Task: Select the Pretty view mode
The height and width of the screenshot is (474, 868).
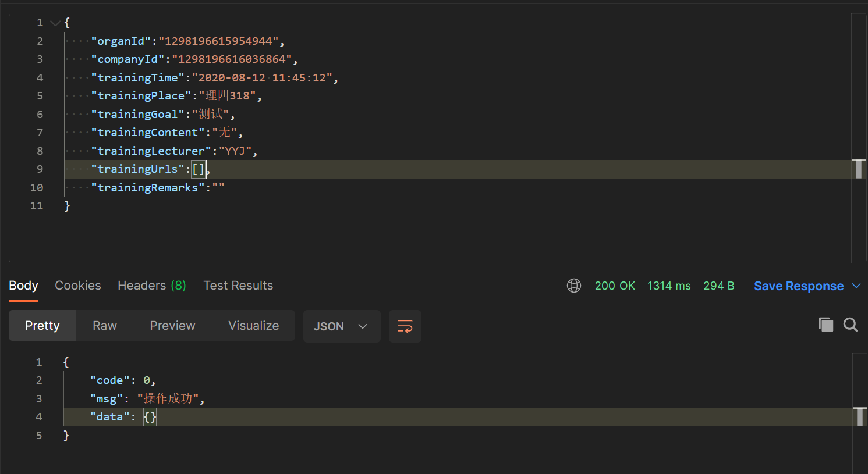Action: click(42, 326)
